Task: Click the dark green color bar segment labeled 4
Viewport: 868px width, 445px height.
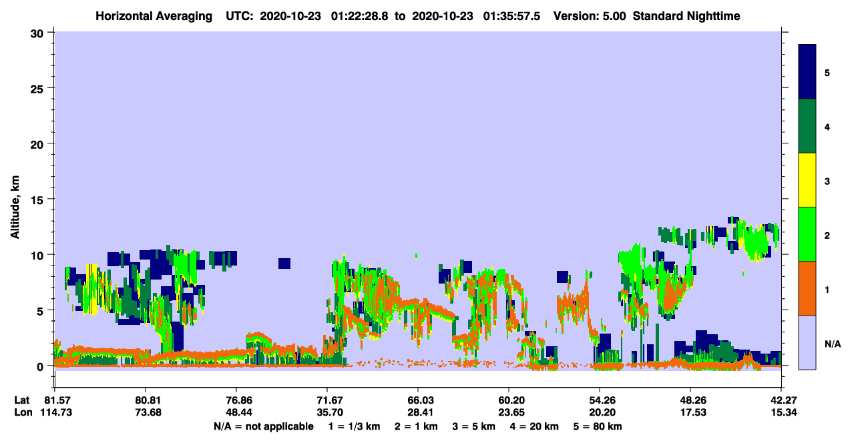Action: (x=807, y=126)
